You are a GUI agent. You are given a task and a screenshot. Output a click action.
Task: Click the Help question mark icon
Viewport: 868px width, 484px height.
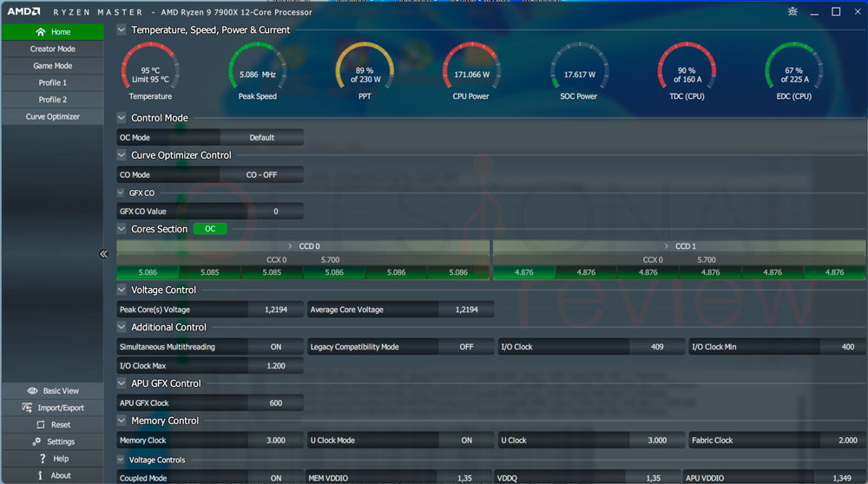click(x=43, y=459)
